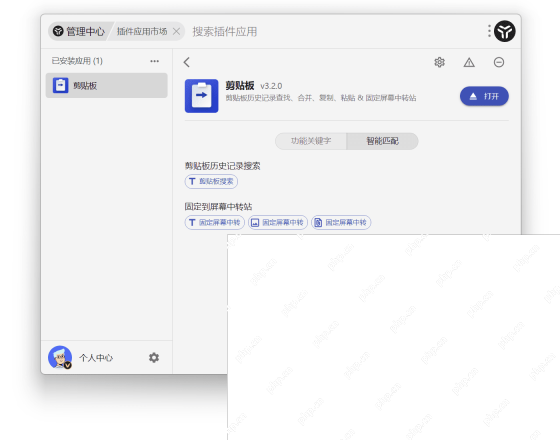This screenshot has width=560, height=440.
Task: Click the file-type 固定屏幕中转 tag
Action: pos(341,222)
